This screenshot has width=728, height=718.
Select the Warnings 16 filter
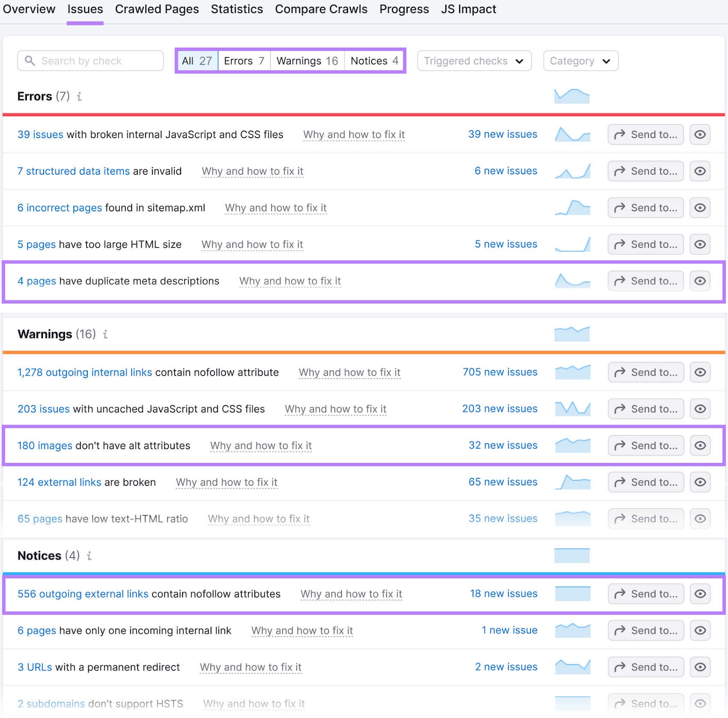pyautogui.click(x=307, y=61)
